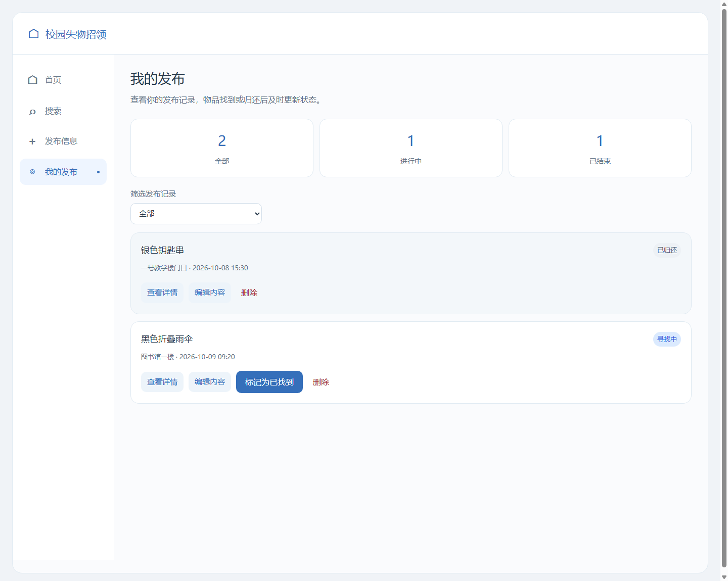Click the 黑色折叠雨伞 title text
The image size is (728, 581).
coord(167,339)
